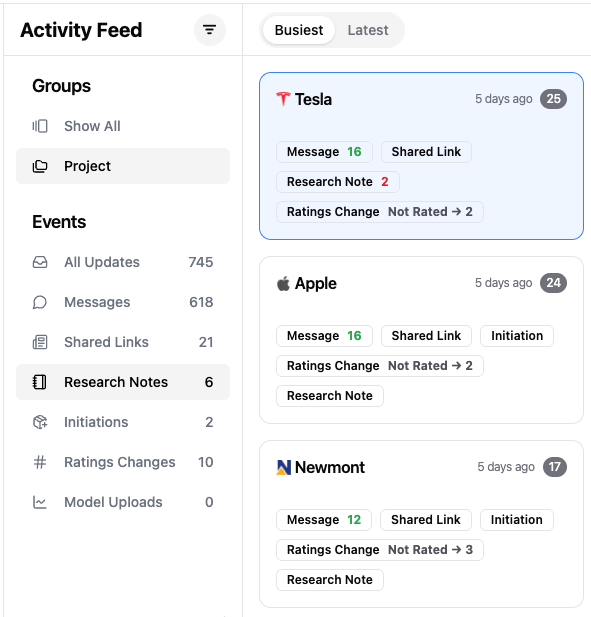Image resolution: width=591 pixels, height=617 pixels.
Task: Click the Model Uploads chart icon
Action: [40, 502]
